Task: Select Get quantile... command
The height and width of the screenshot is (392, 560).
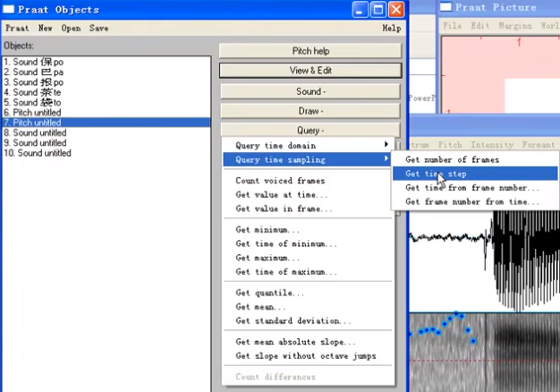Action: tap(309, 293)
